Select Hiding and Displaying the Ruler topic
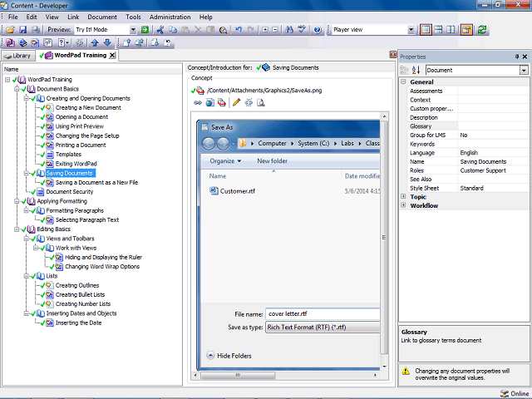 click(103, 257)
